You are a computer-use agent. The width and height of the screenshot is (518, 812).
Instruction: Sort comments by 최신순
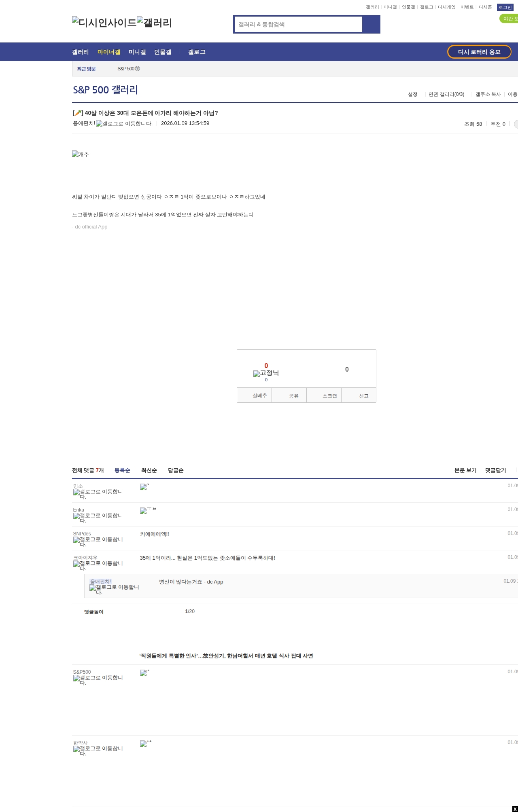click(x=149, y=470)
